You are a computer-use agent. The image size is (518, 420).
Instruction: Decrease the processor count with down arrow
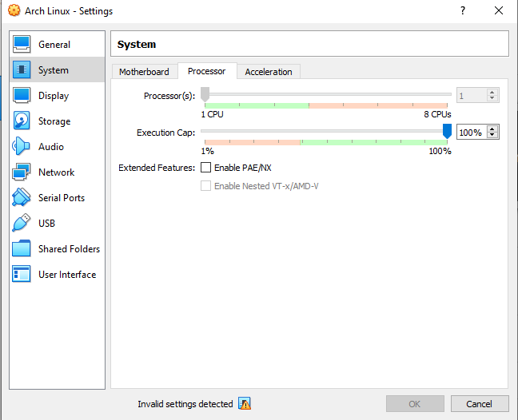(x=492, y=98)
